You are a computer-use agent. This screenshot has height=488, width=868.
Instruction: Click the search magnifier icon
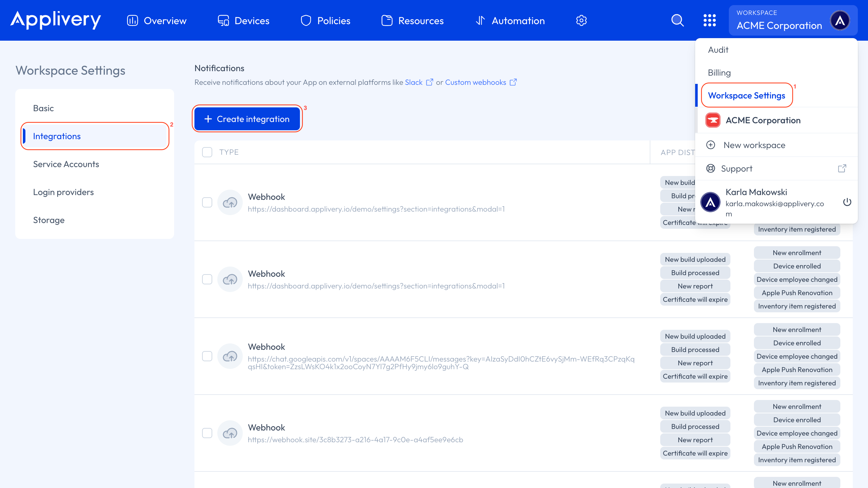tap(678, 20)
